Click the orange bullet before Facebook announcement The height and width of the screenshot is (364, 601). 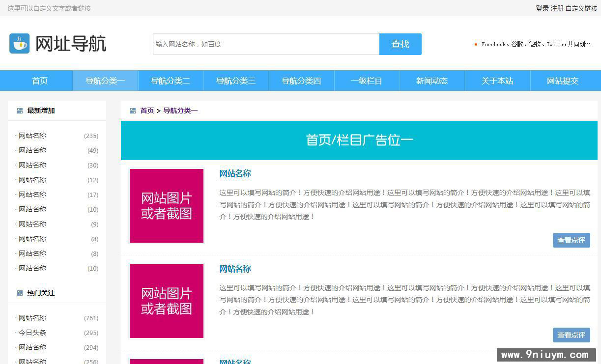[476, 44]
